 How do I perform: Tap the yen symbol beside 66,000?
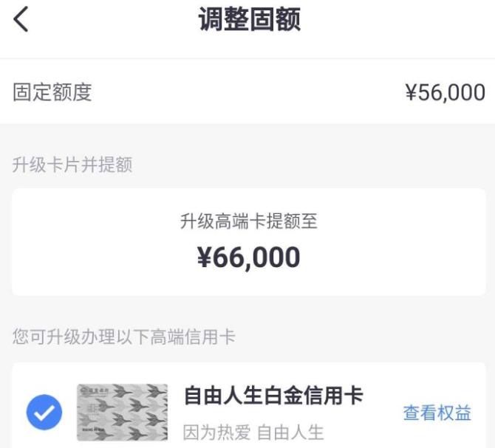tap(204, 258)
